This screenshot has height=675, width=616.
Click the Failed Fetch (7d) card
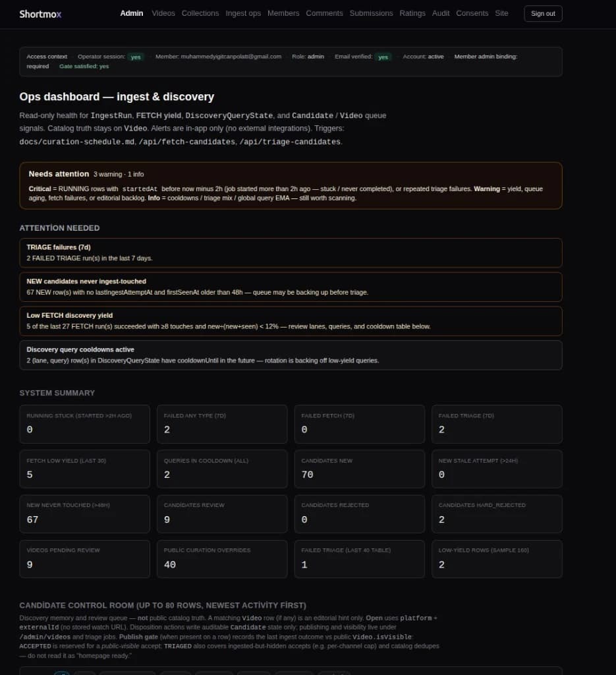coord(360,424)
